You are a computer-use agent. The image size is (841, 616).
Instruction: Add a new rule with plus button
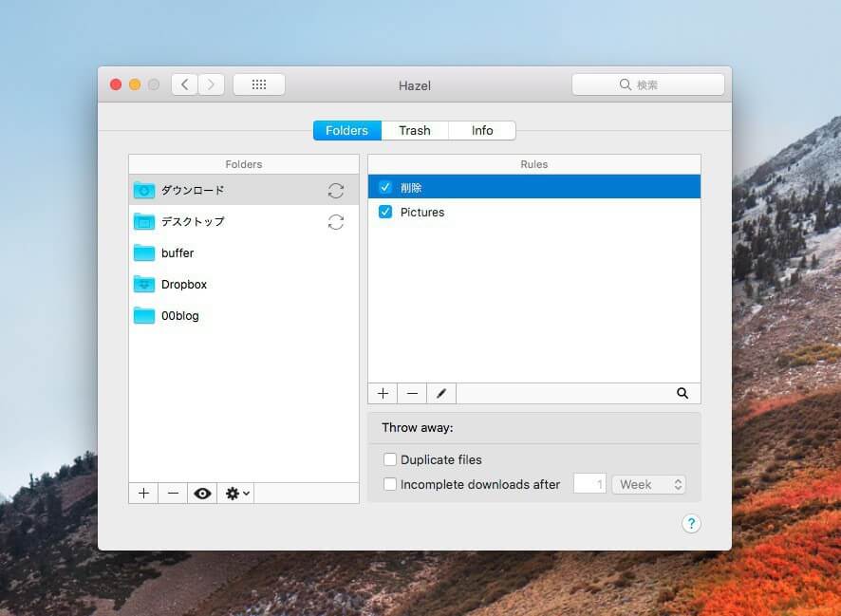(383, 394)
